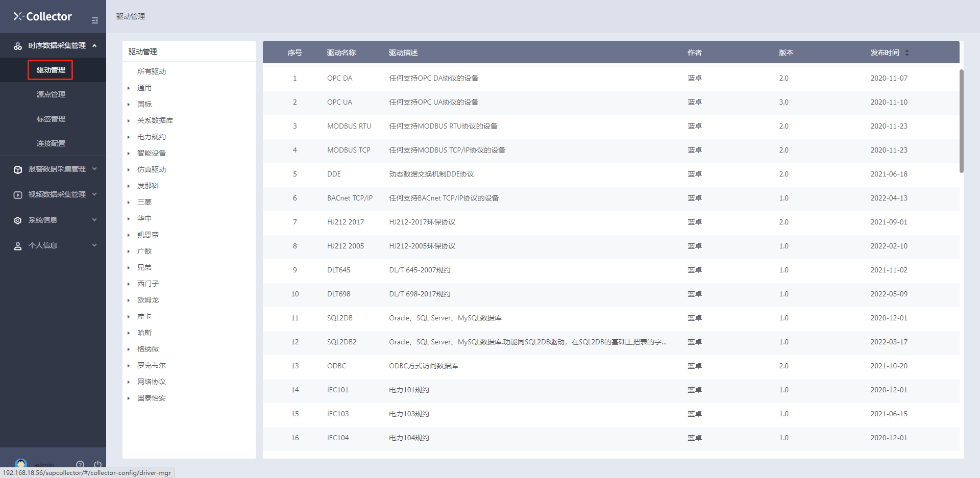Select 兄弟 category in the tree
The width and height of the screenshot is (980, 478).
point(144,267)
